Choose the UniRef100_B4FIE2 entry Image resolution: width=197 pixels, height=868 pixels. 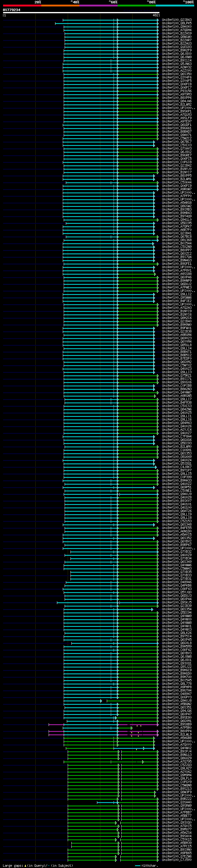(x=177, y=301)
